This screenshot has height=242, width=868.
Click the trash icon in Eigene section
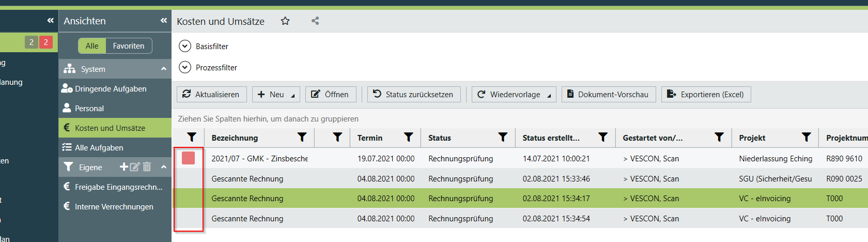pos(147,167)
